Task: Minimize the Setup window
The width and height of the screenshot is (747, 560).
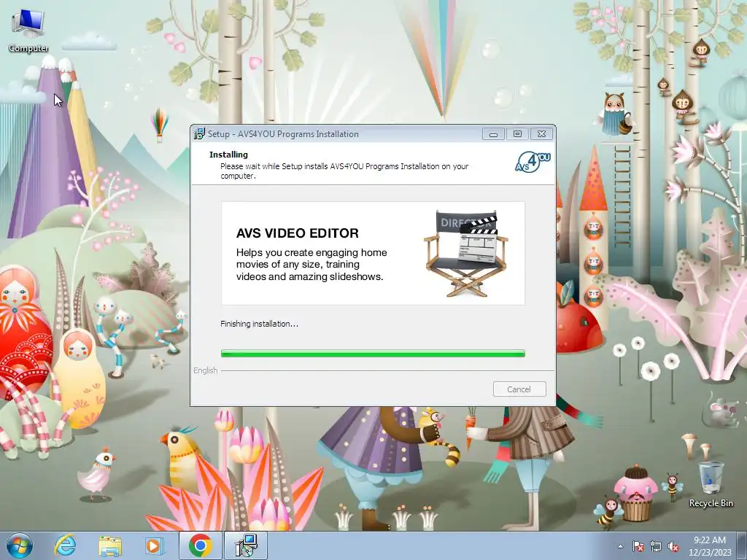Action: (494, 134)
